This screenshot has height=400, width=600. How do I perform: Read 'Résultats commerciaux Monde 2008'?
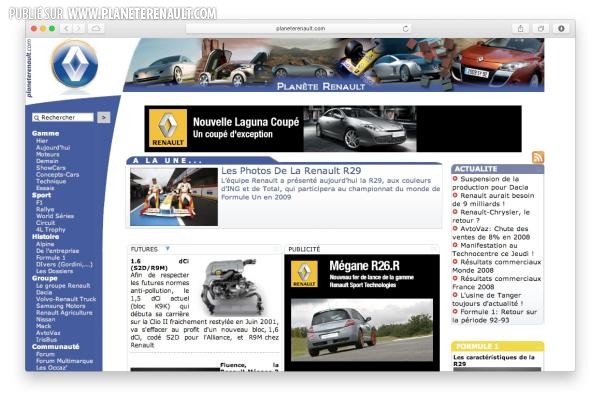tap(497, 266)
